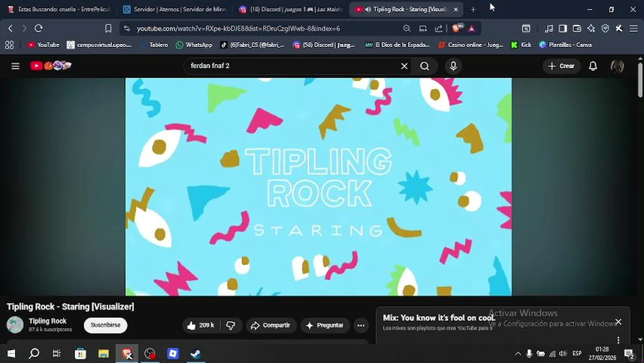Open File Explorer from taskbar

pos(103,353)
